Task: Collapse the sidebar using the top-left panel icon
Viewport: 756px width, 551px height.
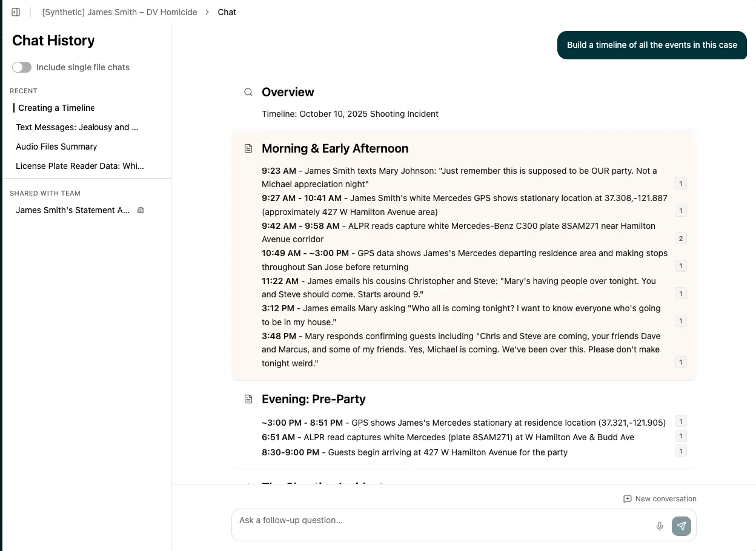Action: click(15, 12)
